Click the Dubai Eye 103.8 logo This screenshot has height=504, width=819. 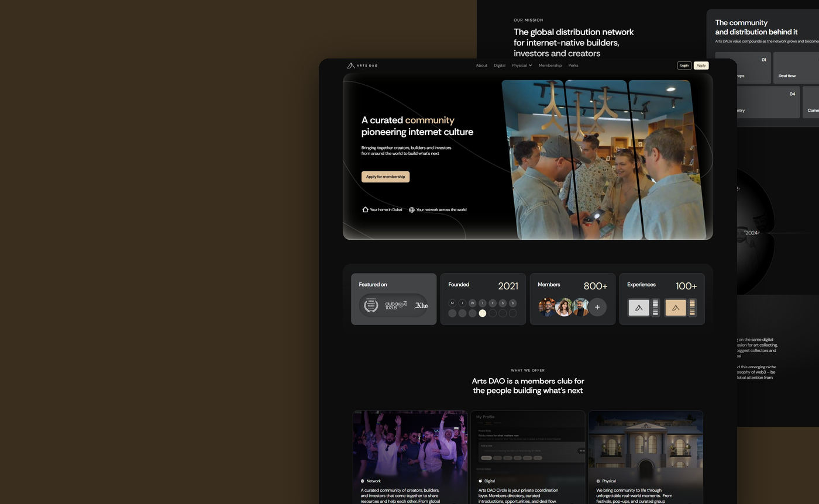[396, 305]
